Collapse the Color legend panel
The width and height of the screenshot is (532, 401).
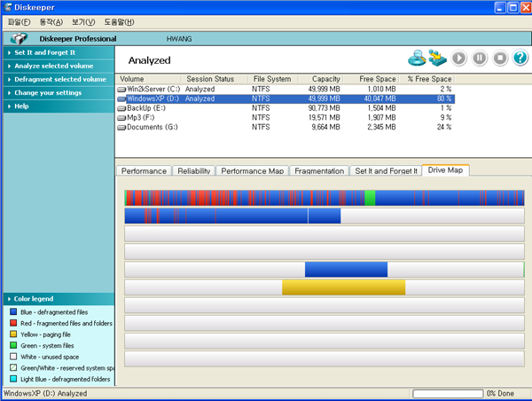coord(59,299)
